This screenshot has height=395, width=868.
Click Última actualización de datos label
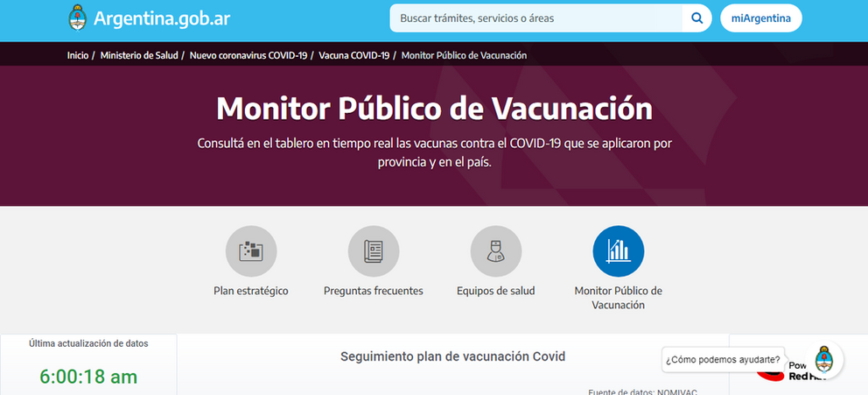tap(88, 343)
